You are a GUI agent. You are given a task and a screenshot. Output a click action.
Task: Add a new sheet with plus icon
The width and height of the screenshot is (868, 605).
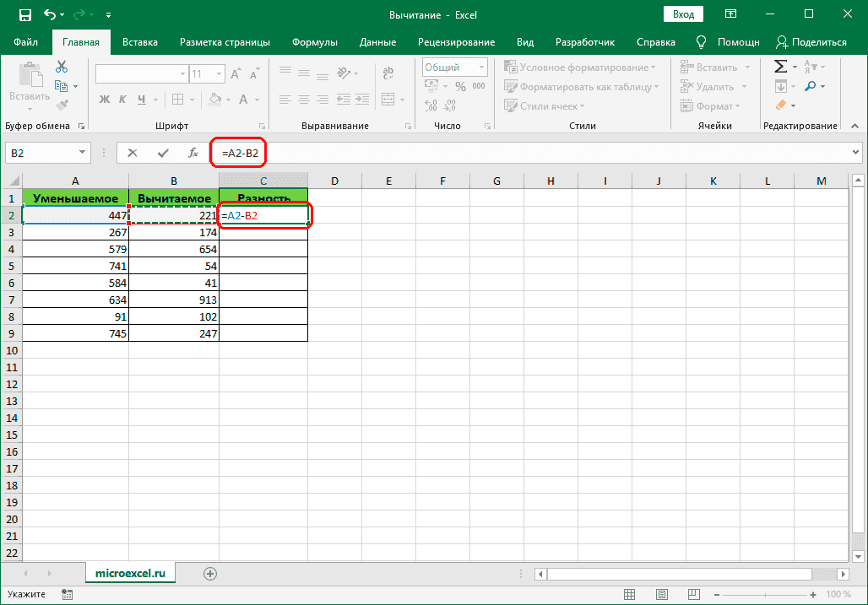coord(210,574)
